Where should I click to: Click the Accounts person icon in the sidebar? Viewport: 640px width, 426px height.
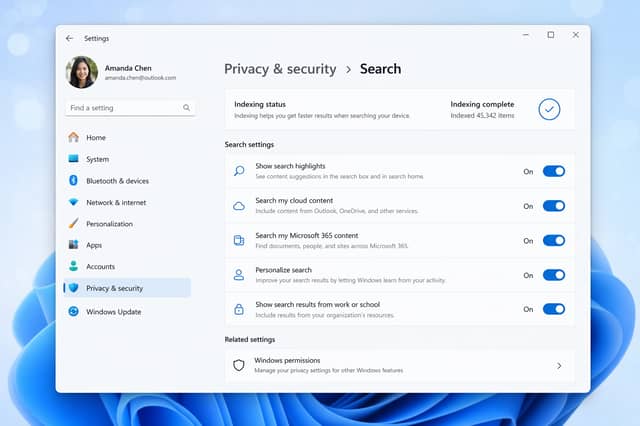point(73,266)
